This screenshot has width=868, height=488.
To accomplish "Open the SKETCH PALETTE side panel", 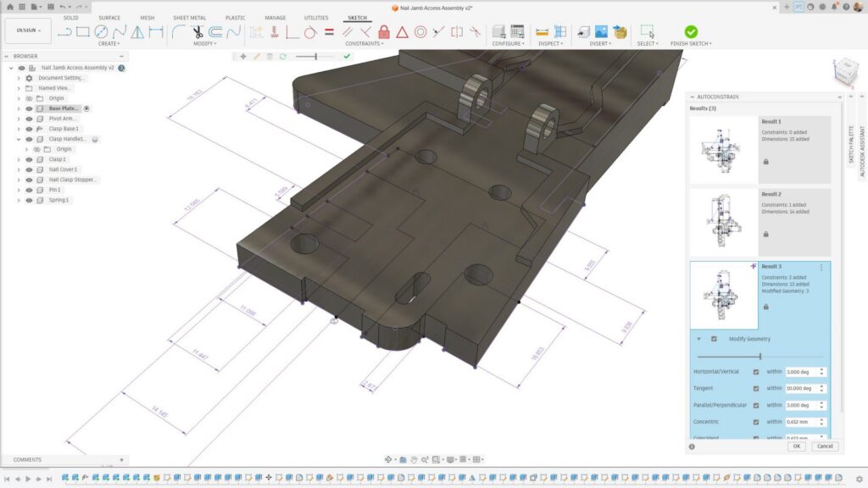I will (x=851, y=144).
